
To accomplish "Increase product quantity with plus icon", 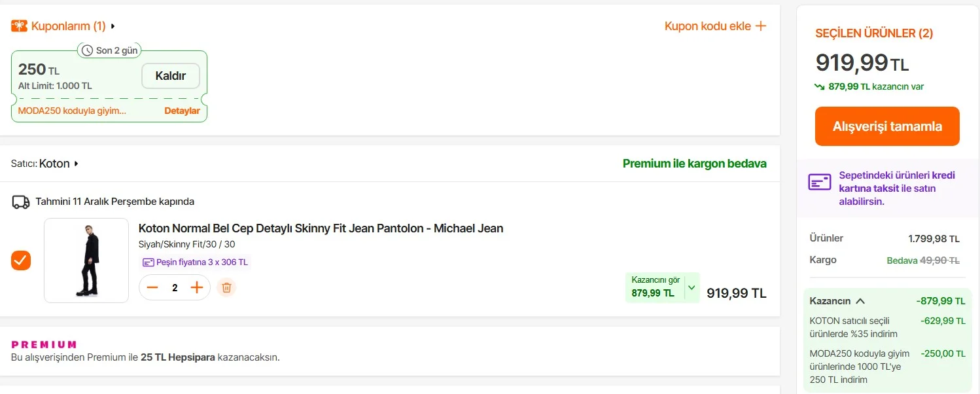I will (x=197, y=287).
